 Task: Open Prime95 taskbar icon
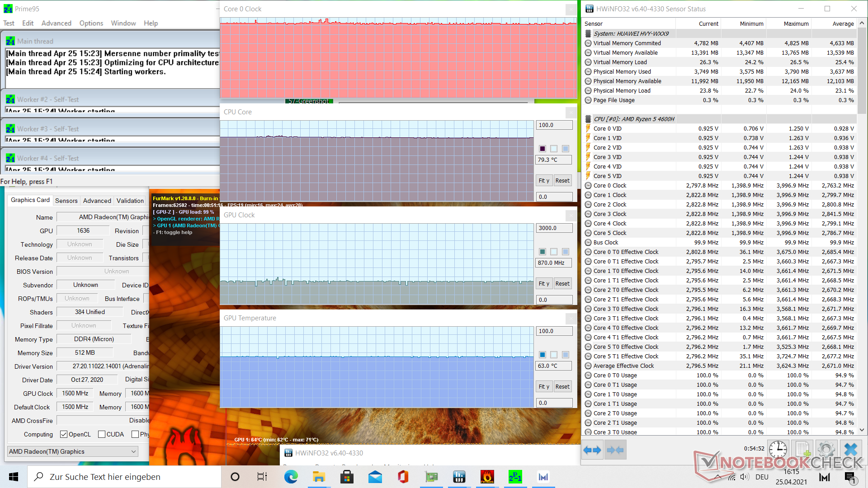click(515, 477)
